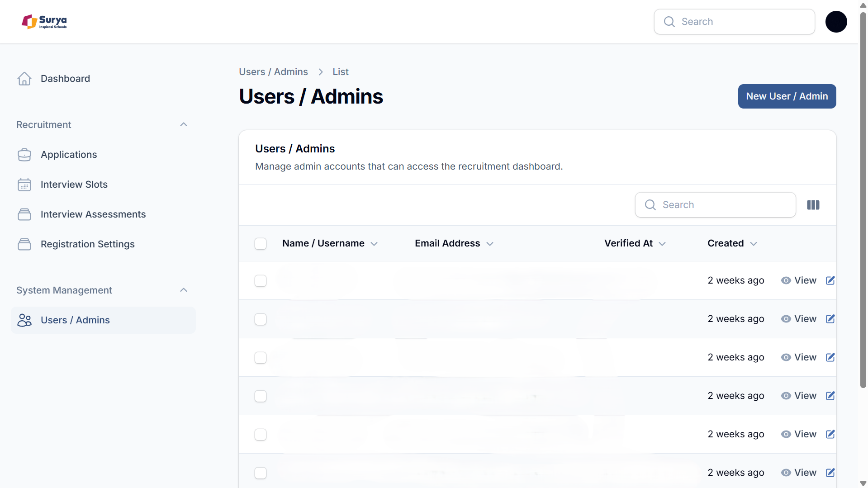Select Users / Admins in the sidebar
Screen dimensions: 868x488
[x=103, y=320]
